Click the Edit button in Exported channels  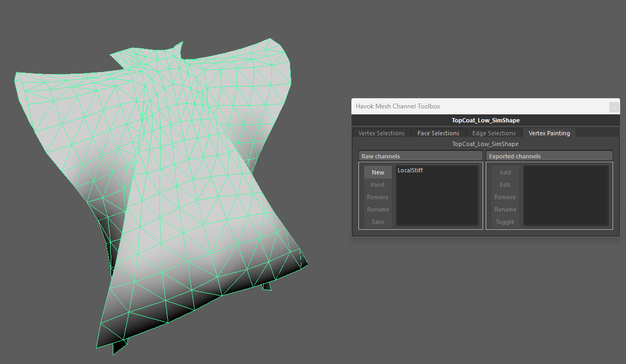tap(505, 185)
